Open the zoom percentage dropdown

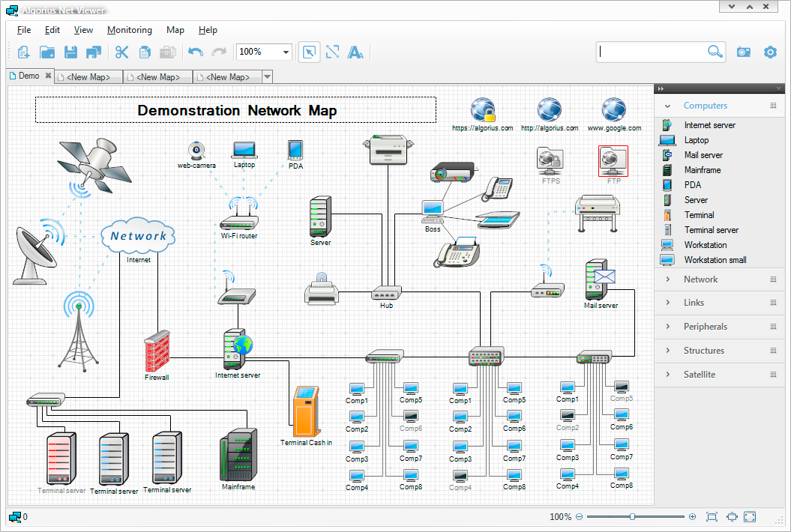click(286, 52)
